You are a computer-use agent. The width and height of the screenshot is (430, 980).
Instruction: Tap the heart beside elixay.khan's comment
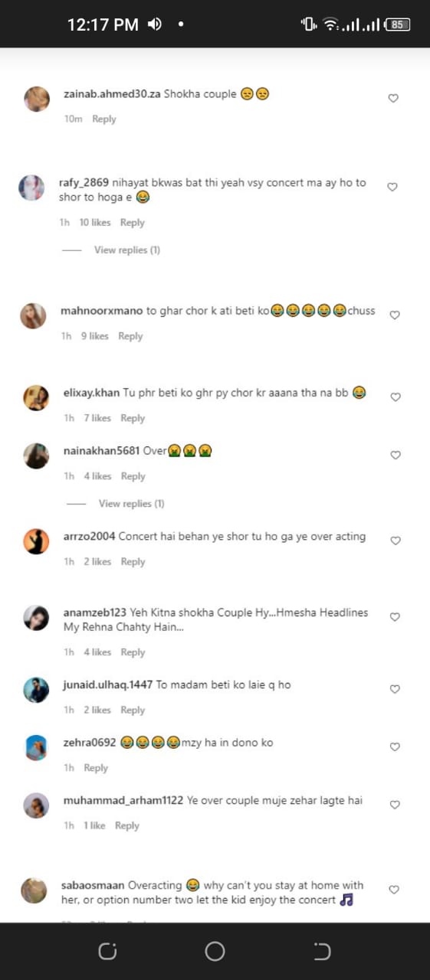pos(396,397)
